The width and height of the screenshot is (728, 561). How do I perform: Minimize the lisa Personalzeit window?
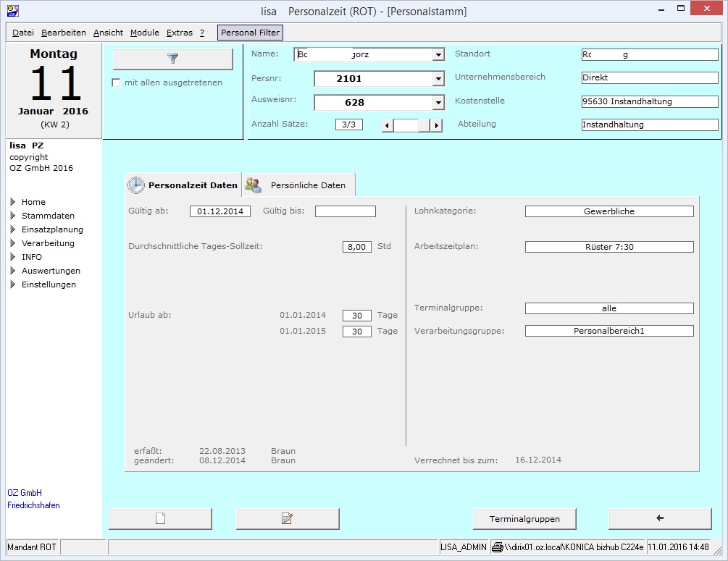(661, 9)
